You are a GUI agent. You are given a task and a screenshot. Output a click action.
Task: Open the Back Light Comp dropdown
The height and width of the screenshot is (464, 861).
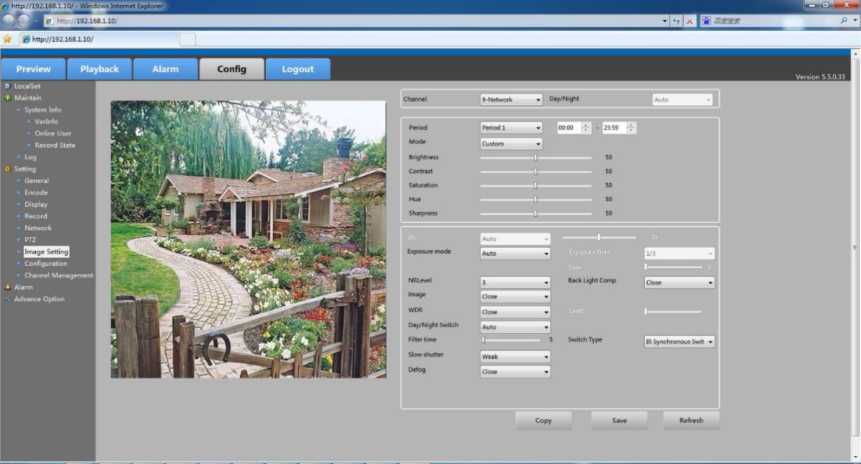click(679, 283)
